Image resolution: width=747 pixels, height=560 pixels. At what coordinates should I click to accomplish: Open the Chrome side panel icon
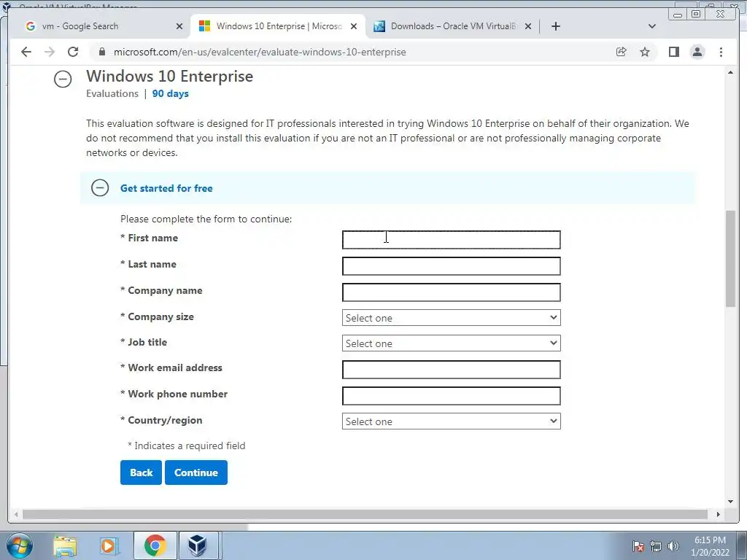pos(673,52)
